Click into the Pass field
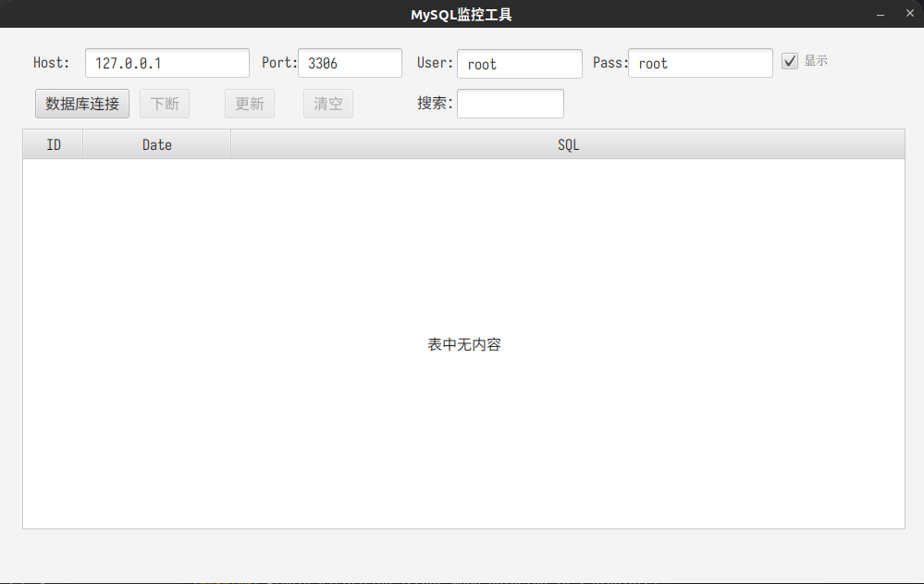 [x=700, y=63]
